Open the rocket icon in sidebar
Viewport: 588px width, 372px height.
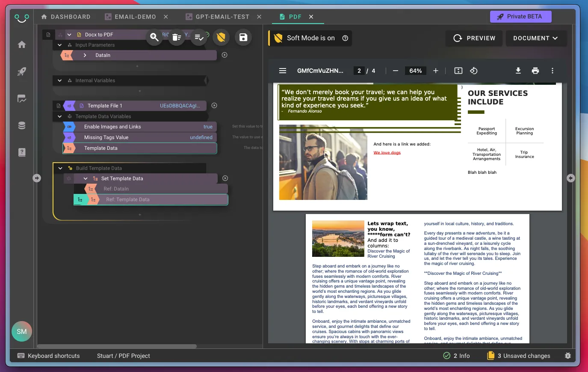tap(22, 71)
